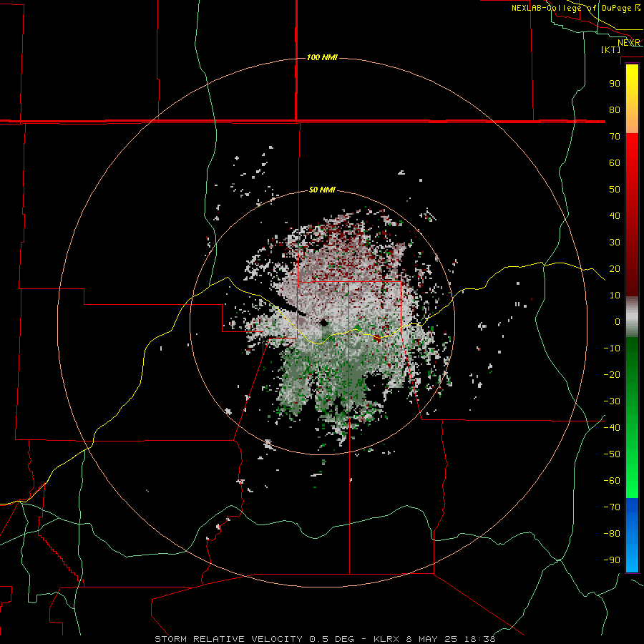The width and height of the screenshot is (644, 644).
Task: Click the 40 value on velocity scale
Action: point(615,216)
